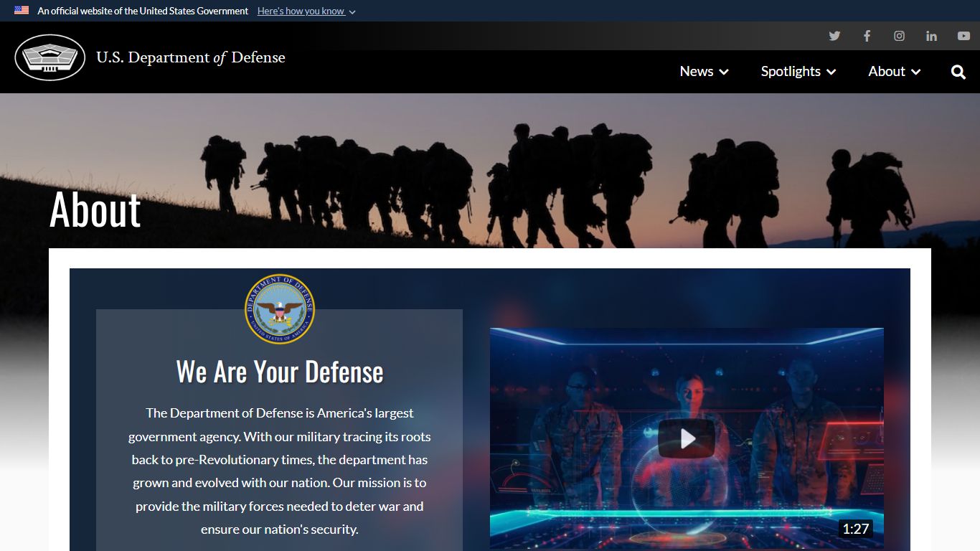This screenshot has width=980, height=551.
Task: Click the Department of Defense seal
Action: pos(279,309)
